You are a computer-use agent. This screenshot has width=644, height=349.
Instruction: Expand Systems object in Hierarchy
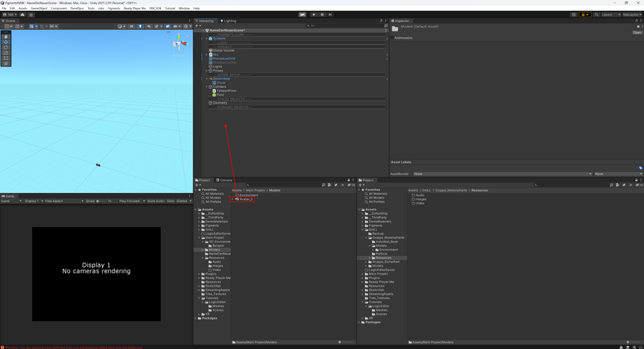[207, 39]
